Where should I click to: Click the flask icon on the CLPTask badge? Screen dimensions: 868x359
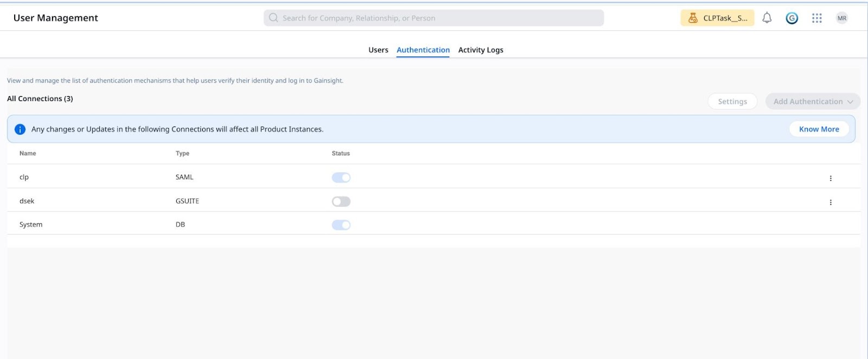(693, 18)
